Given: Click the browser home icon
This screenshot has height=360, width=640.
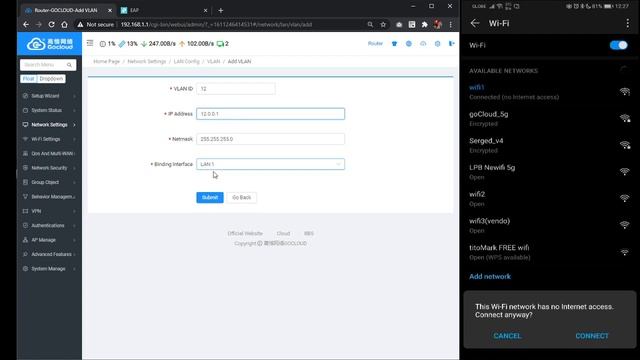Looking at the screenshot, I should click(x=64, y=24).
